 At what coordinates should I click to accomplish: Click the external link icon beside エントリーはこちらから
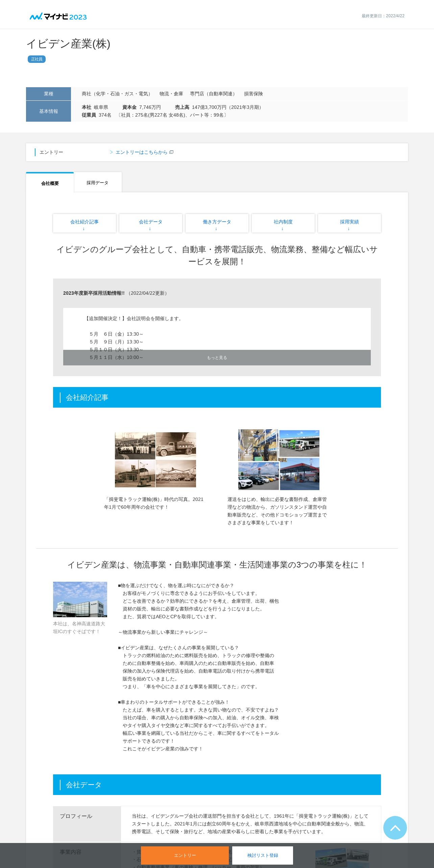[171, 152]
